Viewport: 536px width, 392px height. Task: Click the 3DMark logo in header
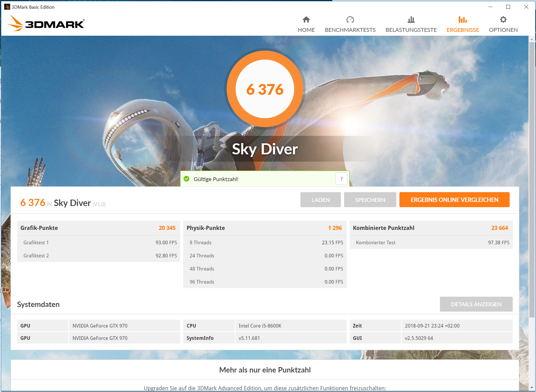click(46, 23)
